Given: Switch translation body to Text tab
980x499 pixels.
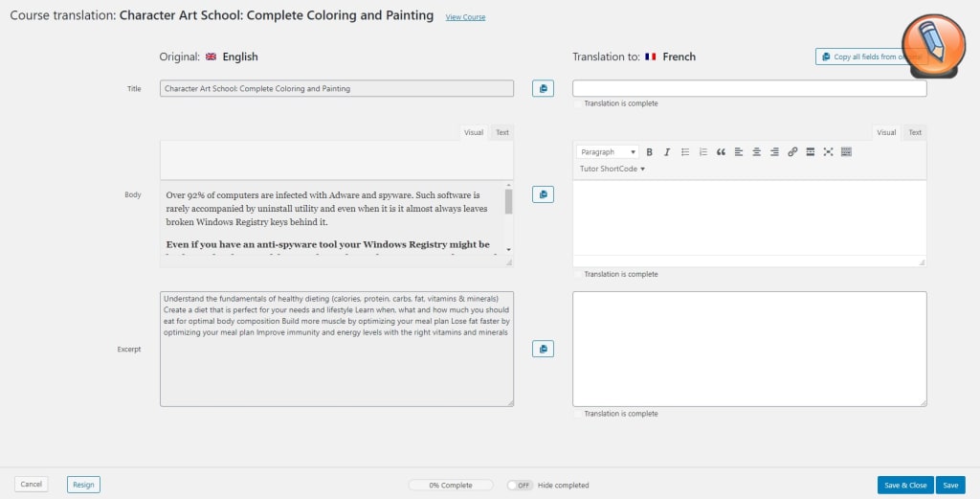Looking at the screenshot, I should [915, 132].
